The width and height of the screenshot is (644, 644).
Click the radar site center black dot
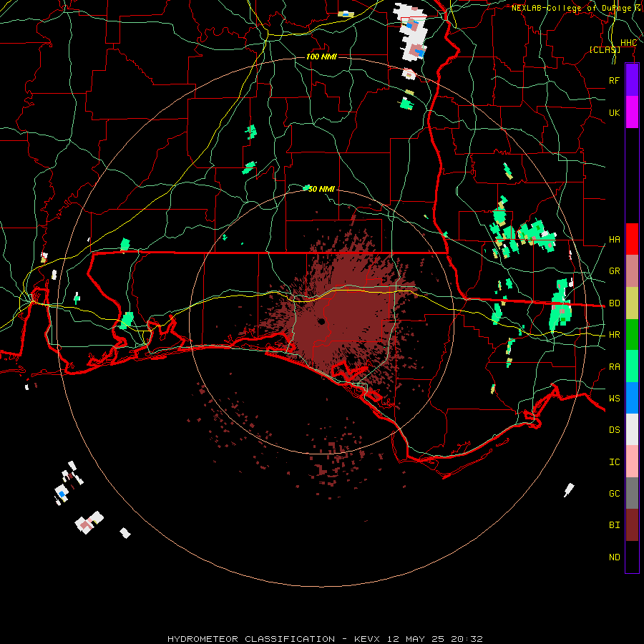[x=321, y=321]
